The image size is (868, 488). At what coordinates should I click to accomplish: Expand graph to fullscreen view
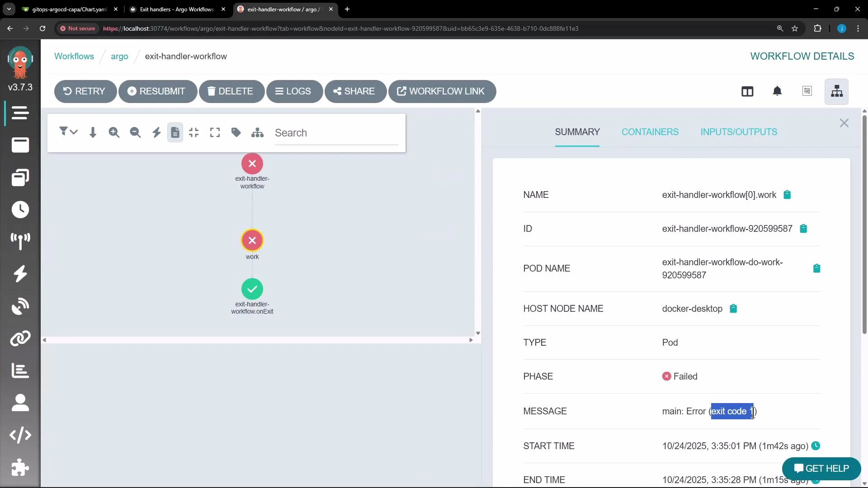(x=215, y=132)
